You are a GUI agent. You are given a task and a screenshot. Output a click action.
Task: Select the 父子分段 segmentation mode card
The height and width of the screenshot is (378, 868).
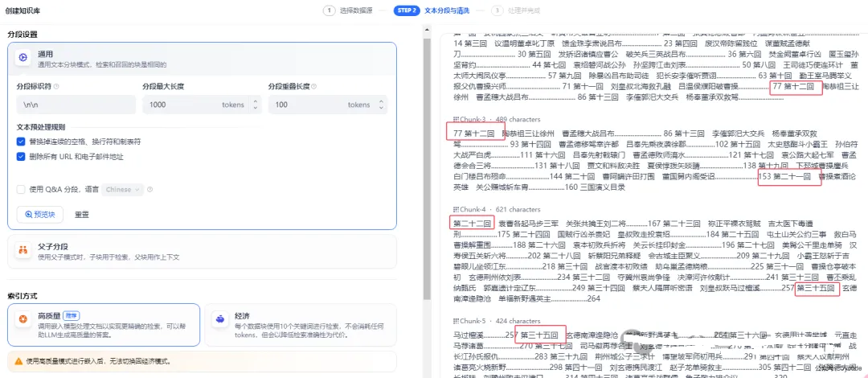coord(202,250)
